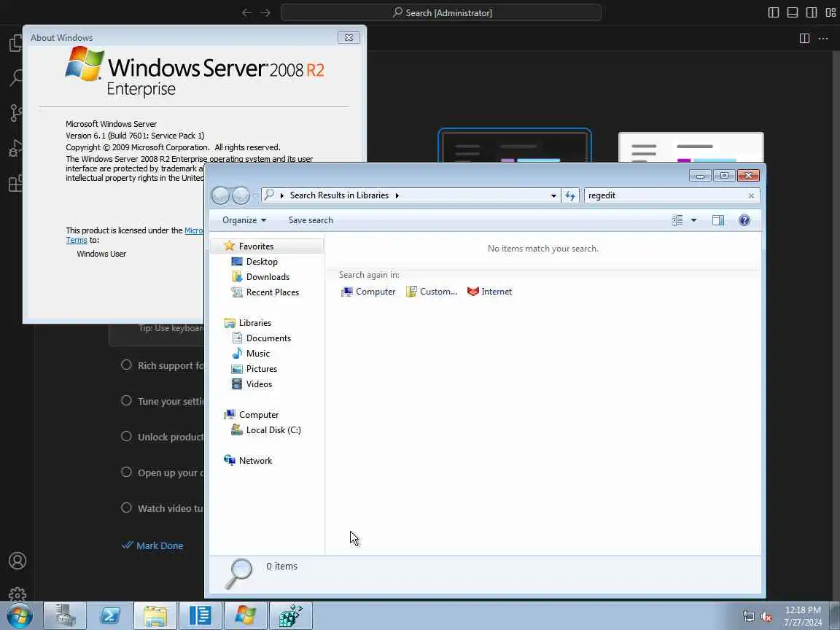Toggle panel layout icon in title bar
The width and height of the screenshot is (840, 630).
pyautogui.click(x=793, y=12)
